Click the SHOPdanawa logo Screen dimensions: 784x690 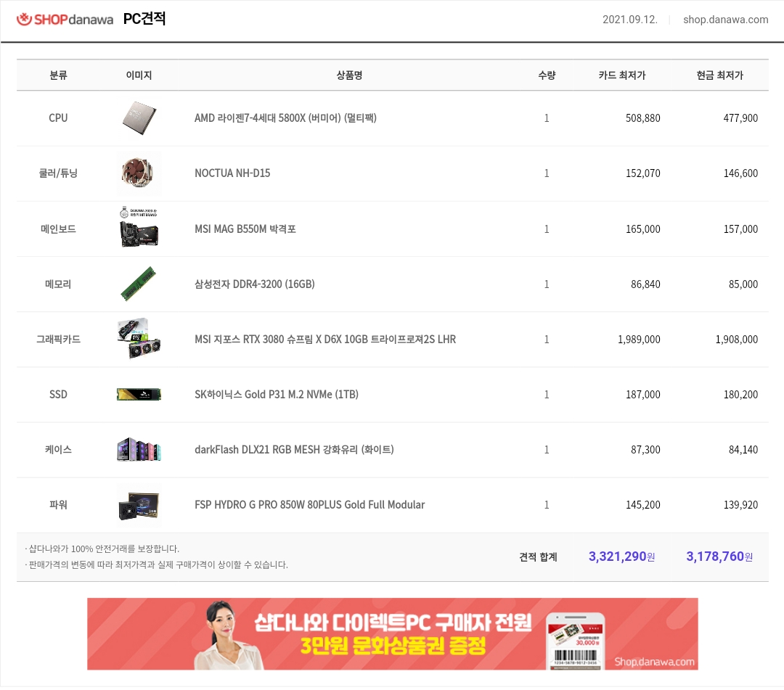point(65,20)
